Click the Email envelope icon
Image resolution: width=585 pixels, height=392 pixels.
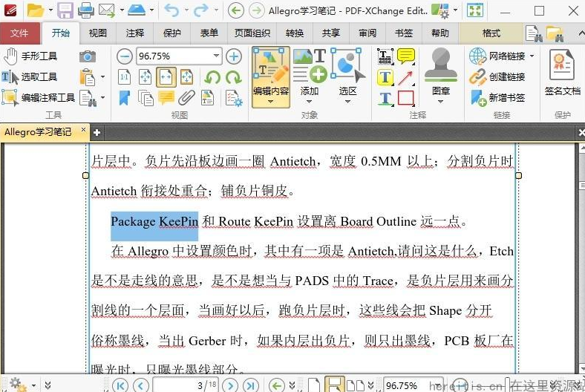(107, 10)
